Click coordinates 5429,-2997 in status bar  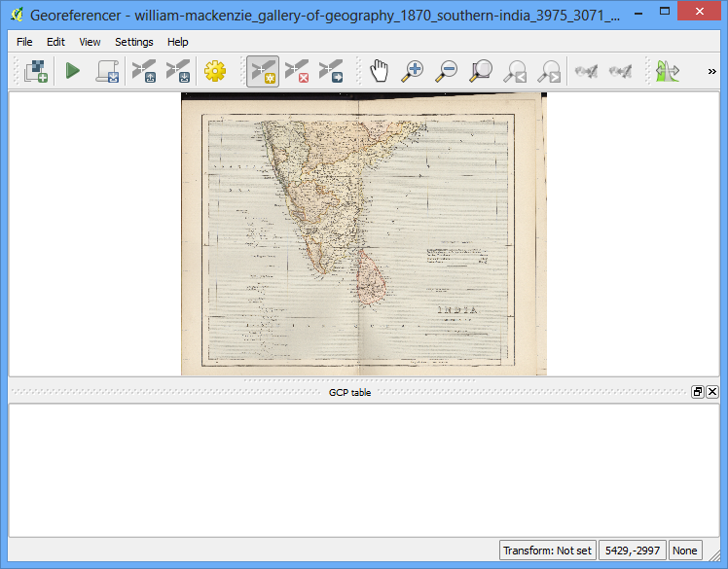[633, 551]
